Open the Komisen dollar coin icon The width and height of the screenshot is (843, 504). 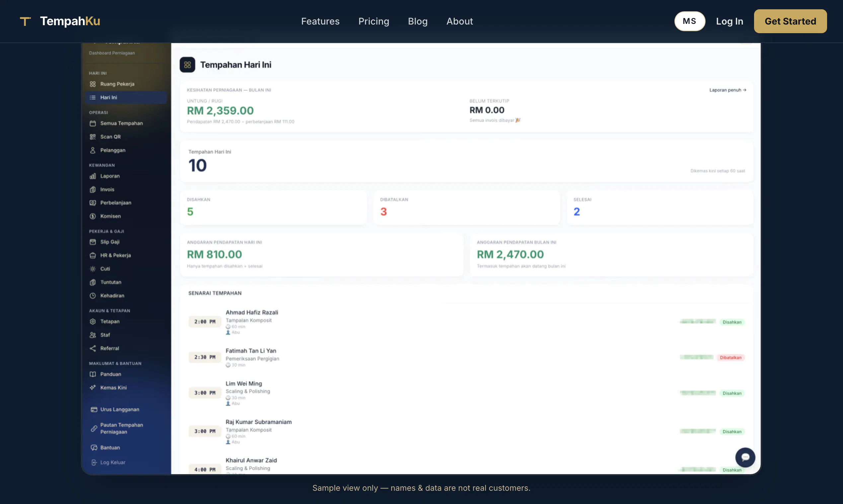point(93,216)
